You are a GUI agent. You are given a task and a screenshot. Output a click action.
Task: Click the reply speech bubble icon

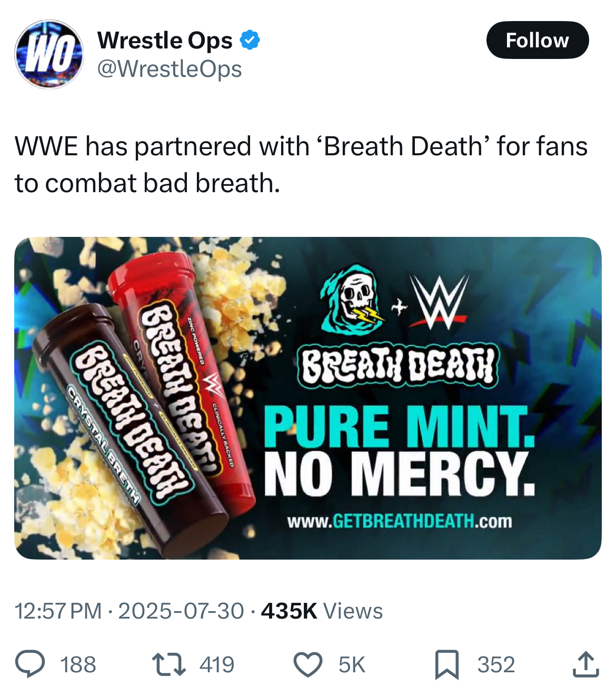pyautogui.click(x=30, y=664)
